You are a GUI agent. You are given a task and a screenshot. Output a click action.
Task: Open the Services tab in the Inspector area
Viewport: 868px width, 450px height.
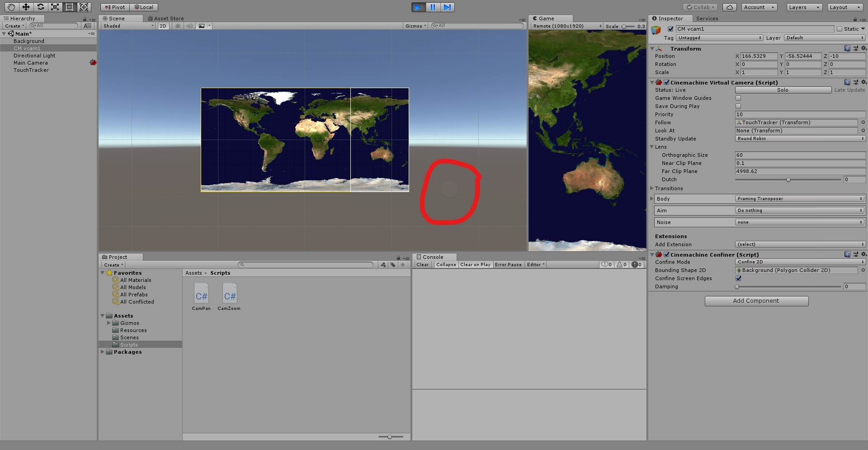(707, 19)
